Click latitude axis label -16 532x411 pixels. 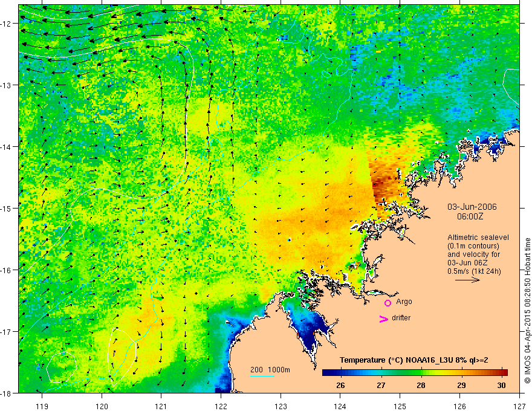click(6, 270)
